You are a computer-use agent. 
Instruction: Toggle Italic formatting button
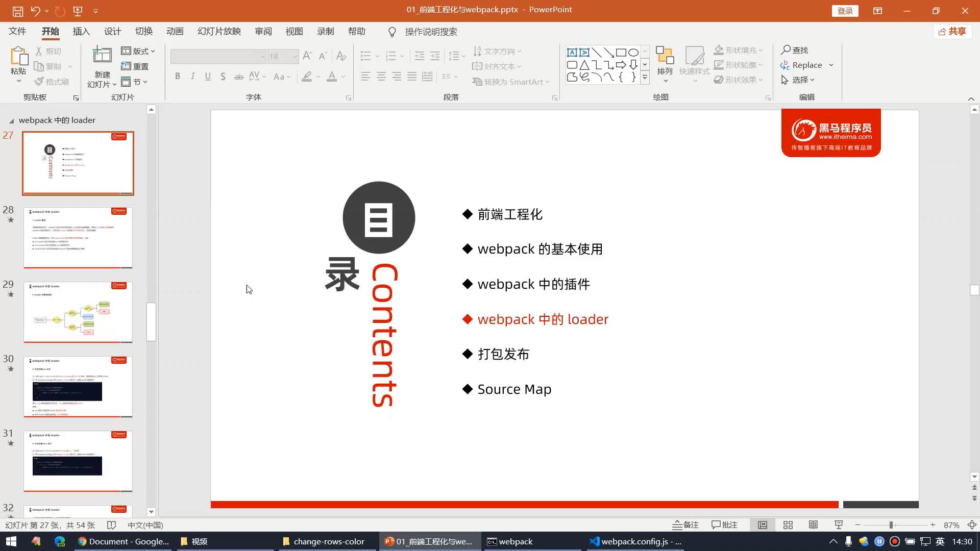click(x=192, y=76)
